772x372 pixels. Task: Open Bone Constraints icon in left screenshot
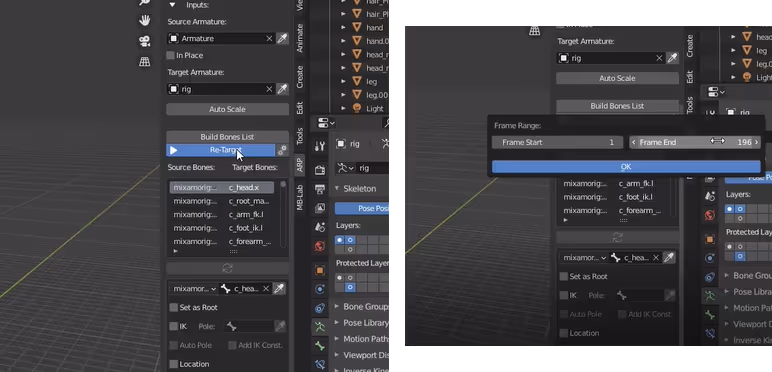[x=320, y=365]
